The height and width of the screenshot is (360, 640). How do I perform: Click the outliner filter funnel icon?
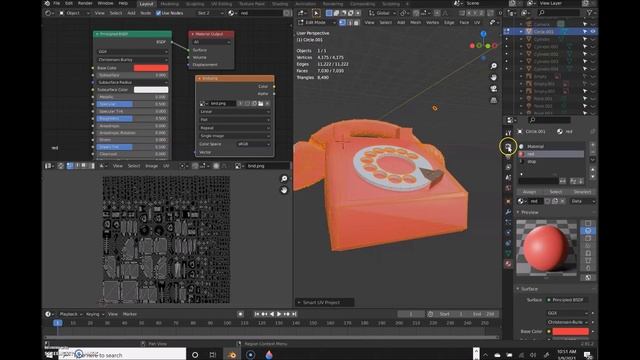tap(590, 13)
